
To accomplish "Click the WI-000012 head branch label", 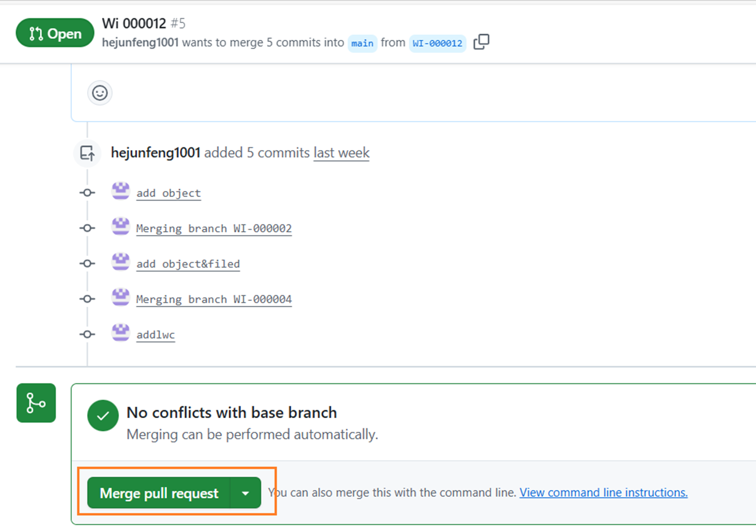I will pyautogui.click(x=437, y=43).
